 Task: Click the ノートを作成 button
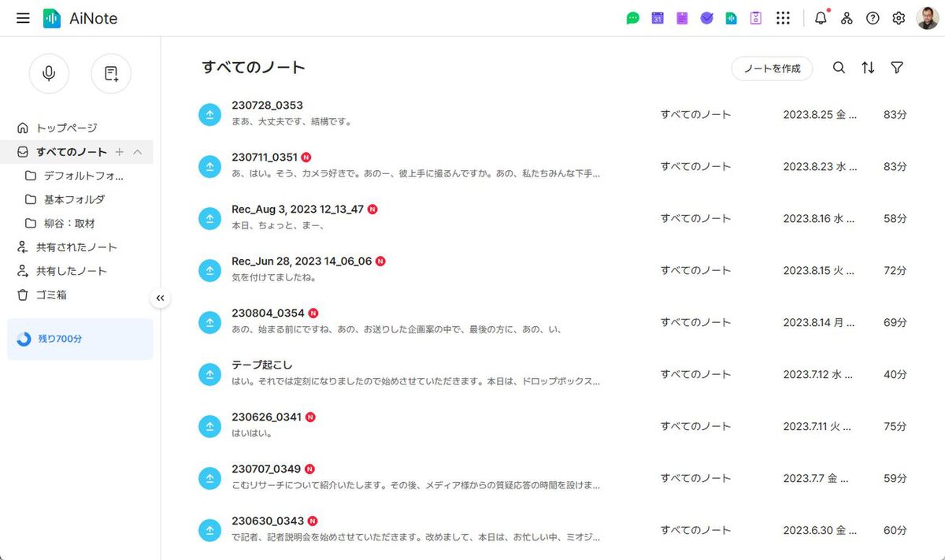(x=772, y=69)
